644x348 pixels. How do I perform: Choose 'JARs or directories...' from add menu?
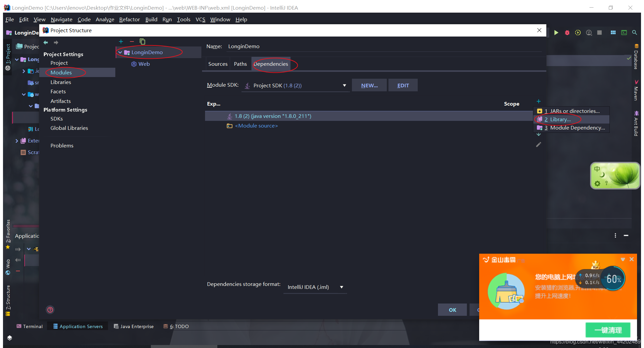point(572,111)
